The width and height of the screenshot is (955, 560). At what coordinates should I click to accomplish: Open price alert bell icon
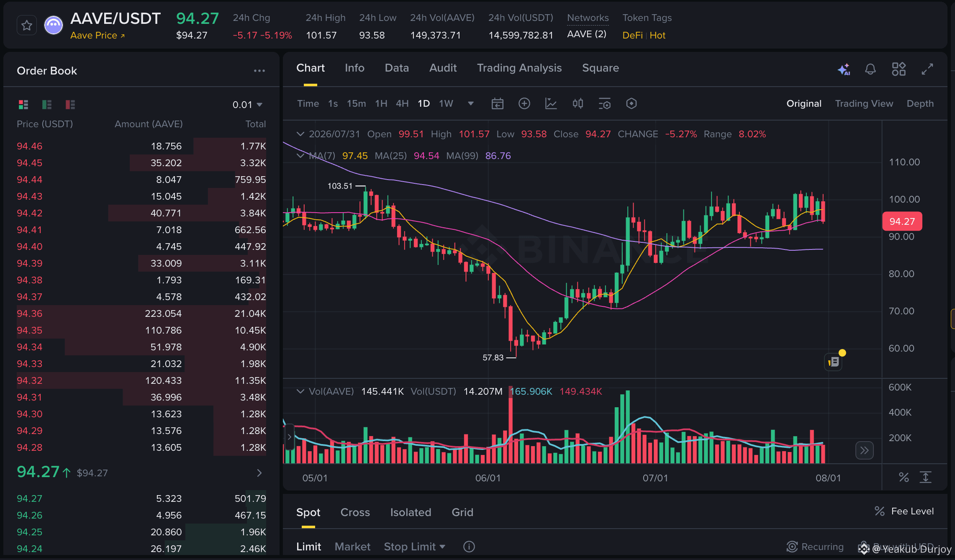click(x=870, y=69)
